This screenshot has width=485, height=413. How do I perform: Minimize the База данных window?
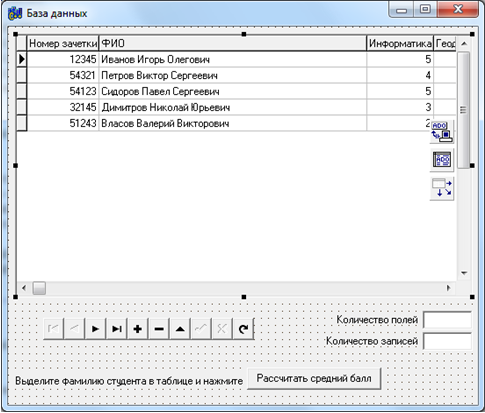[401, 10]
